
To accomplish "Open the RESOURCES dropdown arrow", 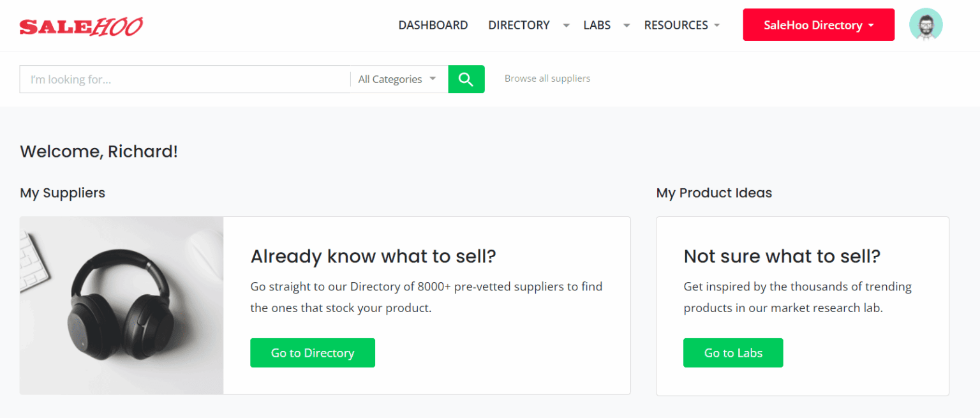I will click(717, 25).
